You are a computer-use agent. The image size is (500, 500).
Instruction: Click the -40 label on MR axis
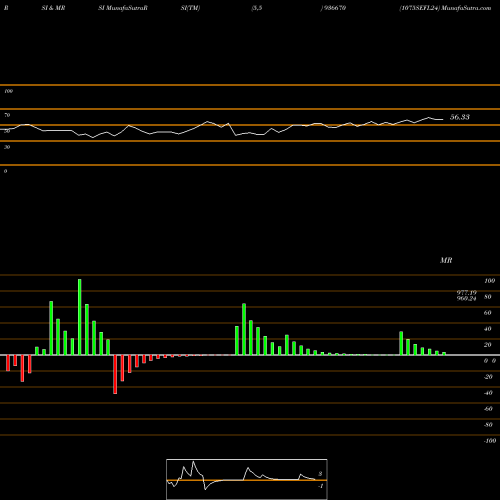pyautogui.click(x=488, y=393)
